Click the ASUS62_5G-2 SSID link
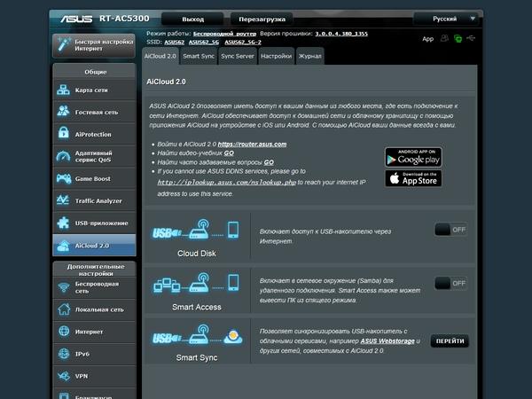Screen dimensions: 532x399 click(243, 42)
